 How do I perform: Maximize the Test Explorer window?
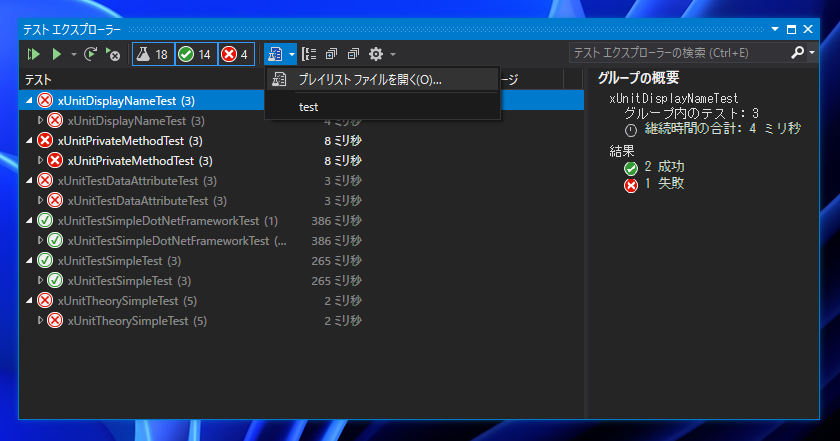pyautogui.click(x=791, y=29)
